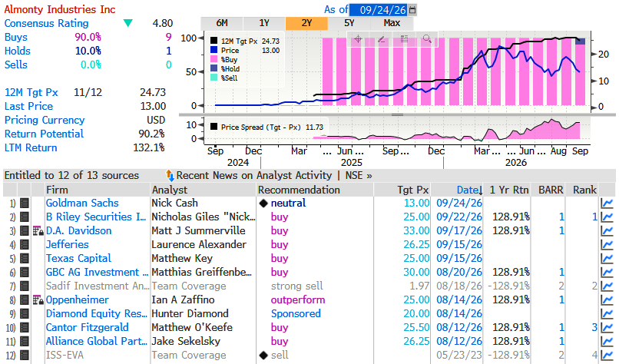
Task: Click the restricted document icon beside D.A. Davidson
Action: click(x=38, y=230)
